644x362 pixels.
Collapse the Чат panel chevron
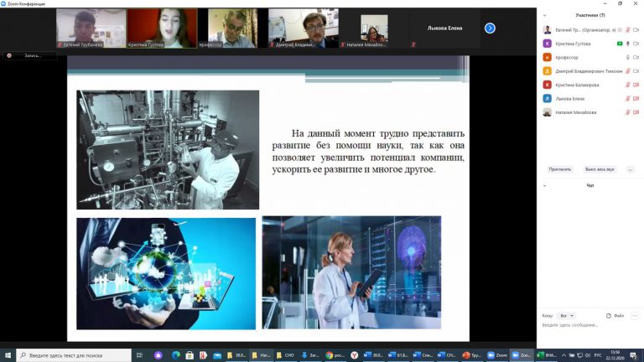coord(546,185)
